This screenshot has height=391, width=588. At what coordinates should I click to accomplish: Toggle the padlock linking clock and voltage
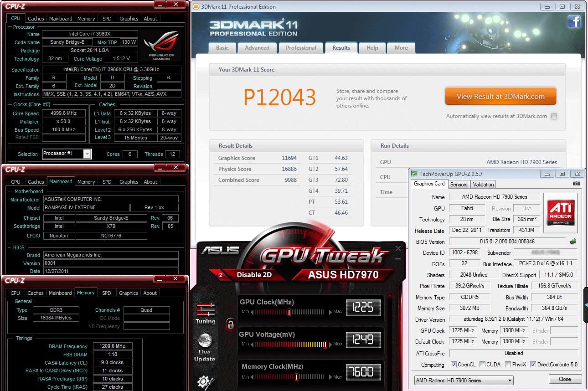coord(231,325)
